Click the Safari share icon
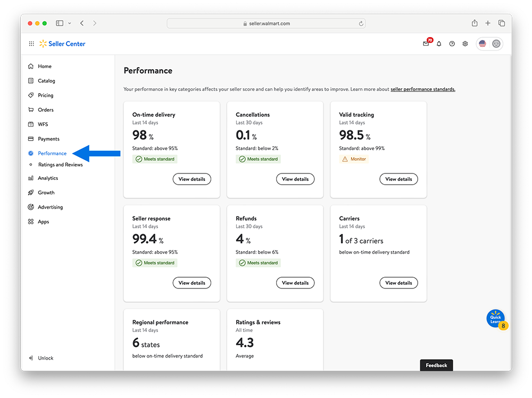The image size is (532, 398). (475, 23)
